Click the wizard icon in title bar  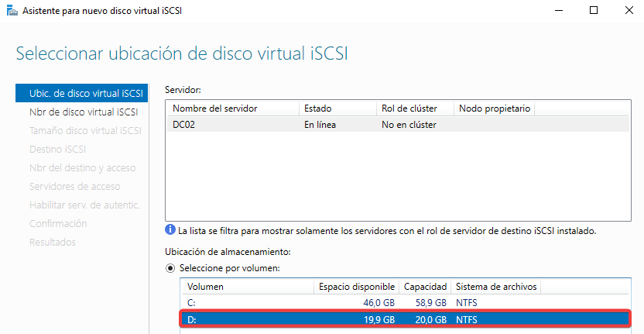(9, 11)
